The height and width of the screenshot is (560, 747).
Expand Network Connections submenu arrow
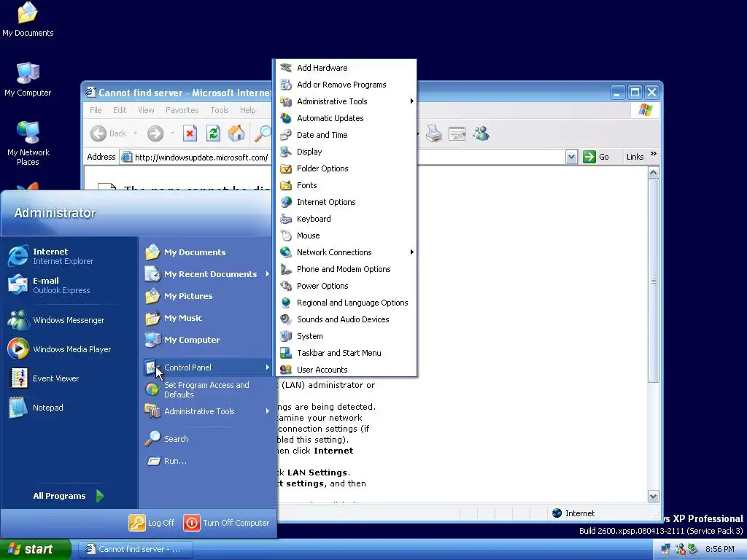(411, 252)
